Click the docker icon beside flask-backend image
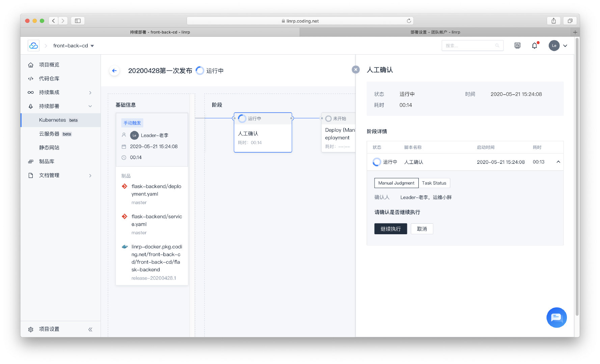Viewport: 600px width, 364px height. pos(125,247)
